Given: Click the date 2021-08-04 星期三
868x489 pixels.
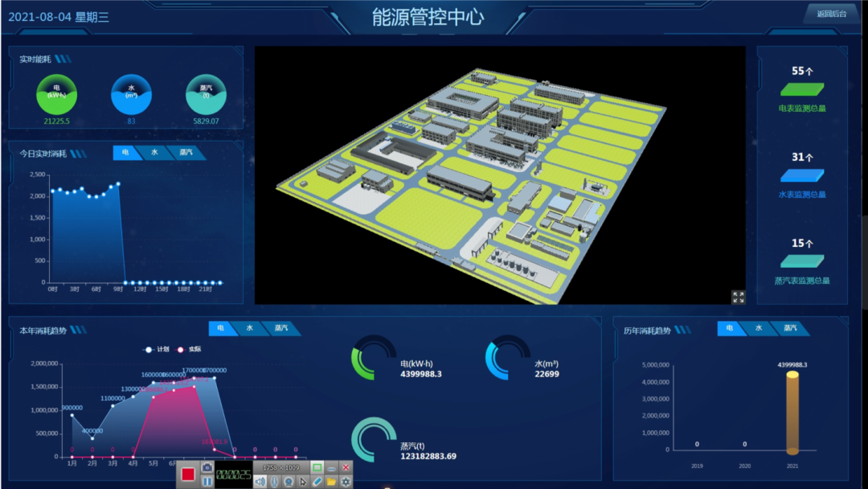Looking at the screenshot, I should (59, 17).
